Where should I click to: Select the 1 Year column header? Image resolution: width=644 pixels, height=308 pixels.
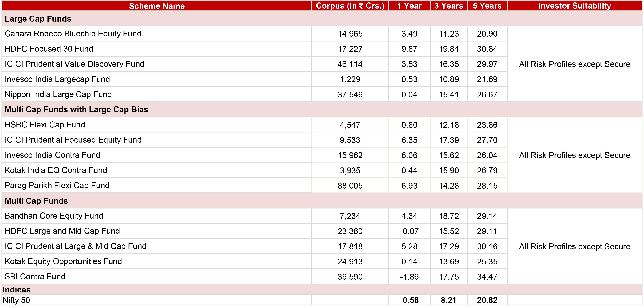click(409, 6)
